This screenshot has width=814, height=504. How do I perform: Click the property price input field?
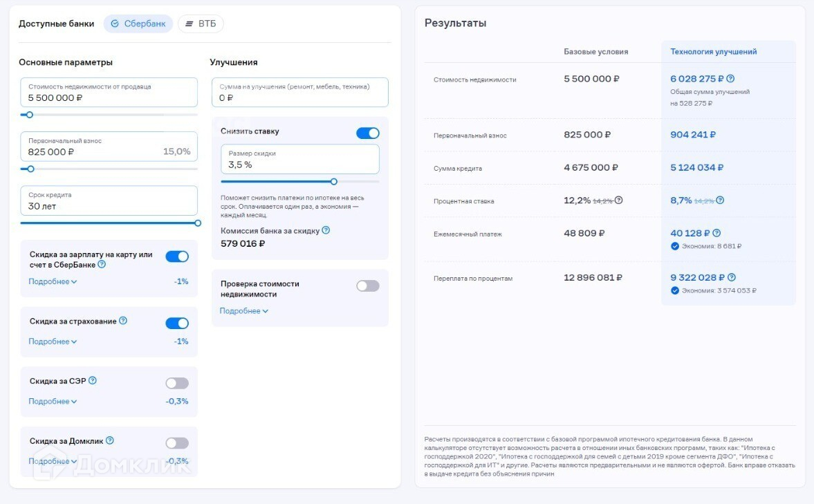tap(109, 93)
